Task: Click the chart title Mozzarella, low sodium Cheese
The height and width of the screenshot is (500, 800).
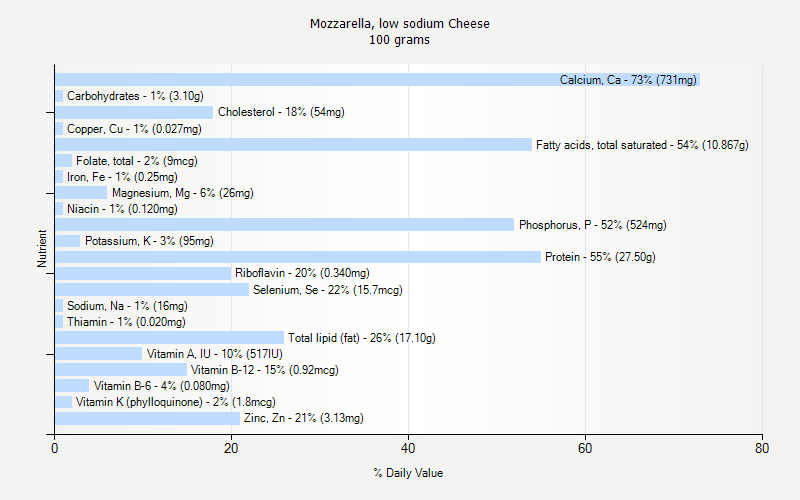Action: 400,23
